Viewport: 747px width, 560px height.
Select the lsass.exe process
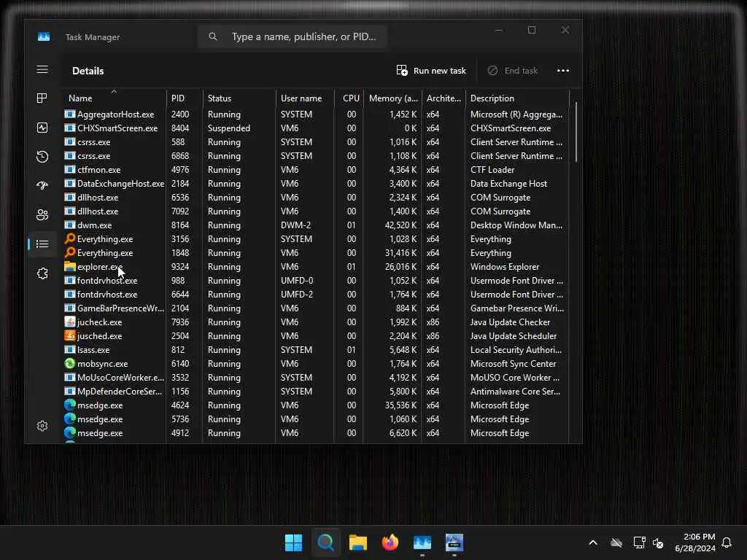(x=315, y=349)
